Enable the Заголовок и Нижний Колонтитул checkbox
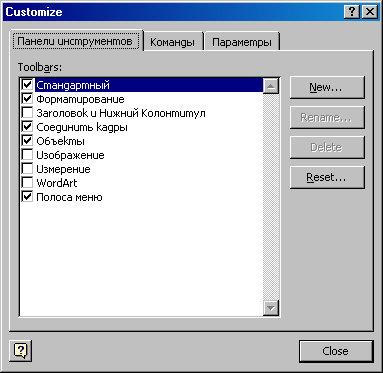The image size is (383, 373). pyautogui.click(x=27, y=113)
